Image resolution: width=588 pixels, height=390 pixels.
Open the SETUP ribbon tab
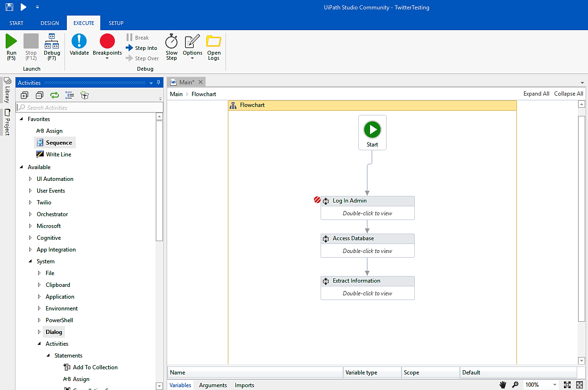click(116, 23)
